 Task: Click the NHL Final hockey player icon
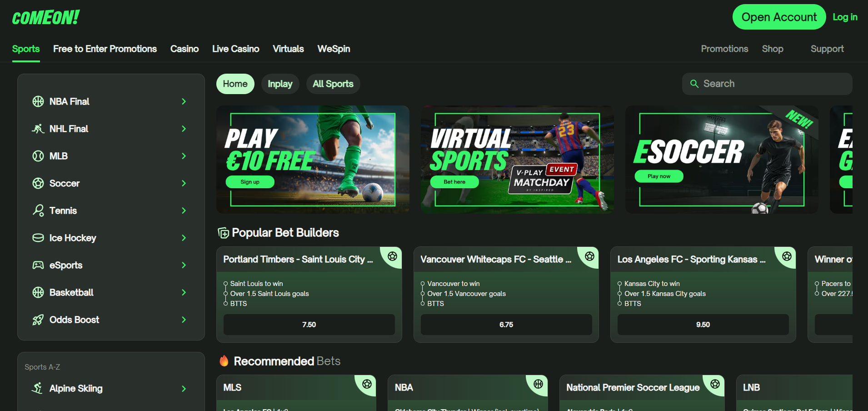(38, 129)
